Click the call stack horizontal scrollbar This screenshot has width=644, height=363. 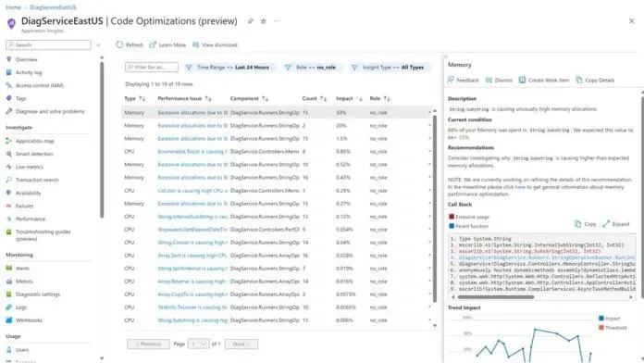(x=496, y=297)
